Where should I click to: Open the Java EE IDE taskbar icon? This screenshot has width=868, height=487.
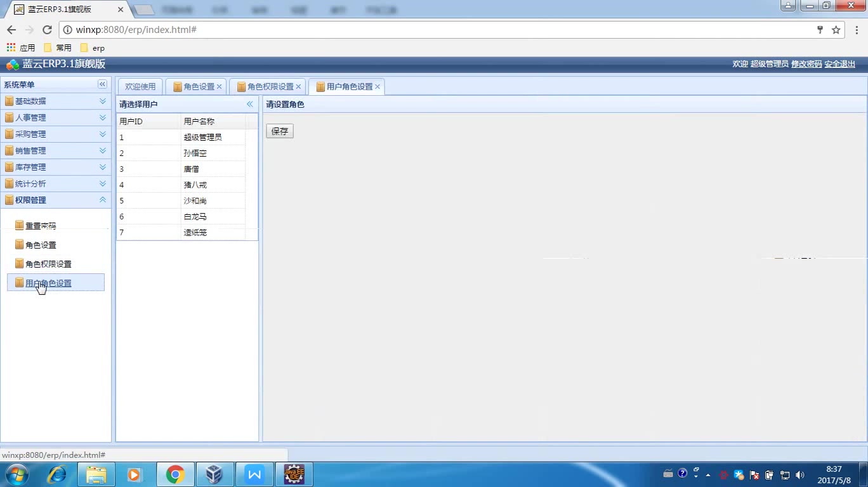[294, 474]
